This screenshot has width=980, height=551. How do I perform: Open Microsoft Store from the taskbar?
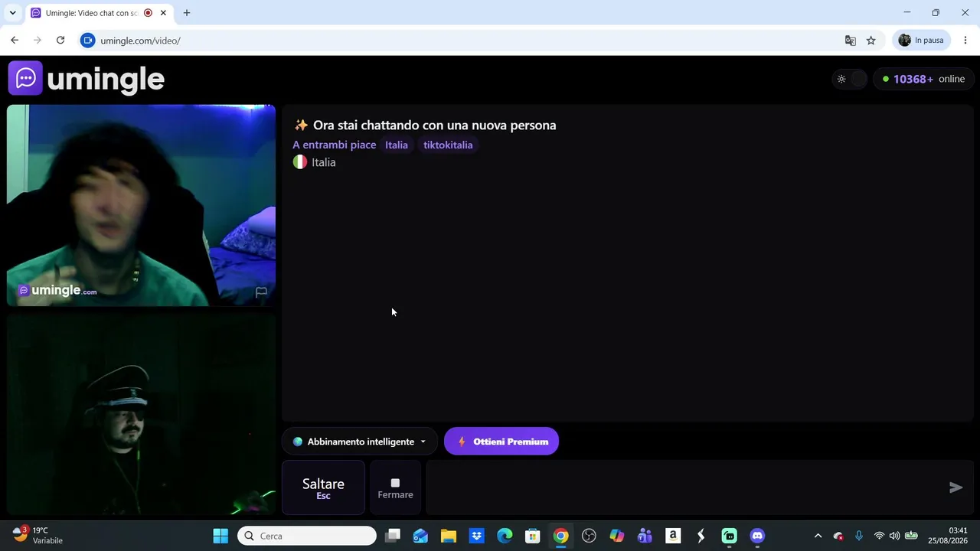tap(533, 536)
